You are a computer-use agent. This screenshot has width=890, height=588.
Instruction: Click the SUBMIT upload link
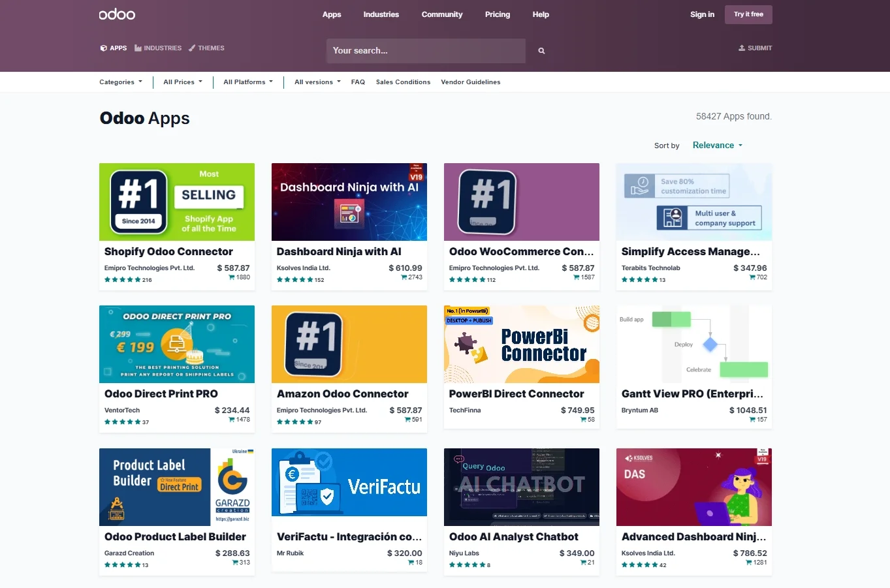tap(755, 48)
